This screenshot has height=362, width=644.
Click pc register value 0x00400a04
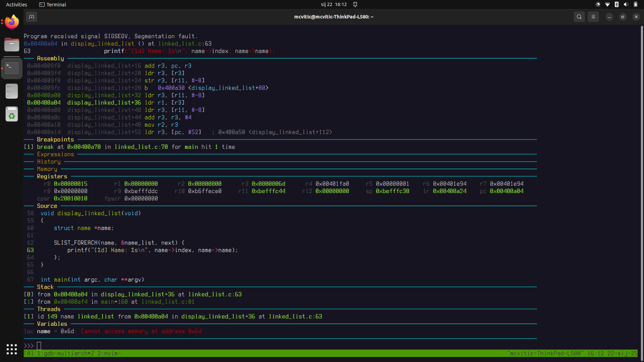pos(507,191)
